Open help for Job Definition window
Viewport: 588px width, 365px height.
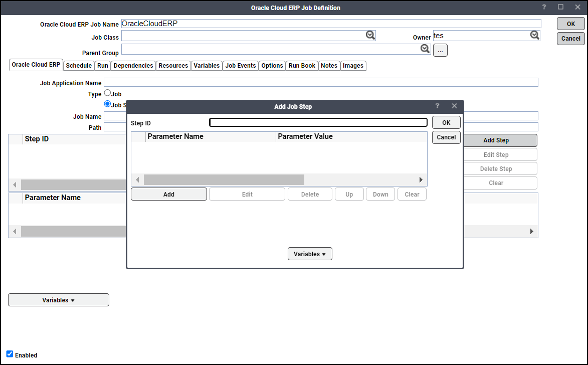[544, 7]
